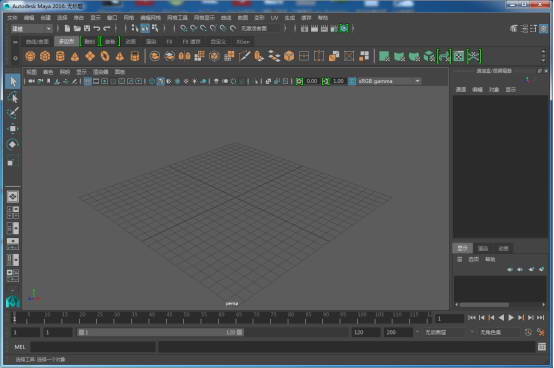
Task: Toggle the resolution gate panel icon
Action: pos(105,82)
